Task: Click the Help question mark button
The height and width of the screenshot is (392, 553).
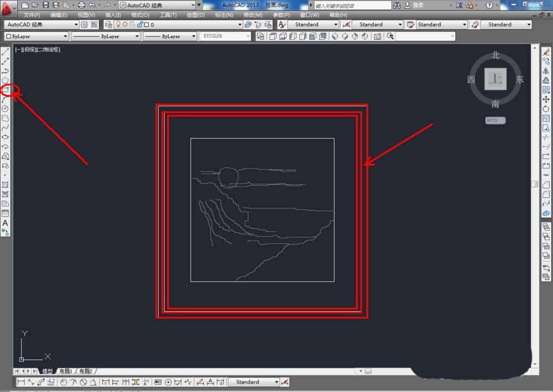Action: click(x=489, y=5)
